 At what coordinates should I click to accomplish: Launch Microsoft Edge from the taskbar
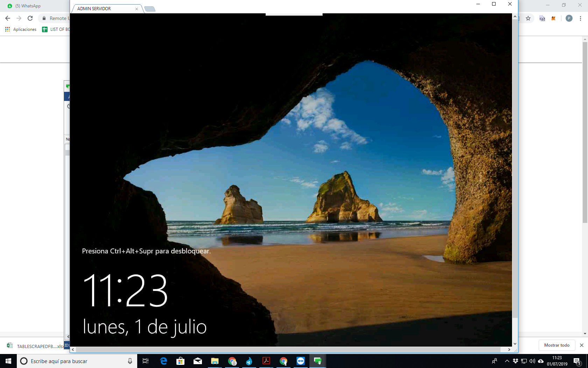tap(163, 361)
